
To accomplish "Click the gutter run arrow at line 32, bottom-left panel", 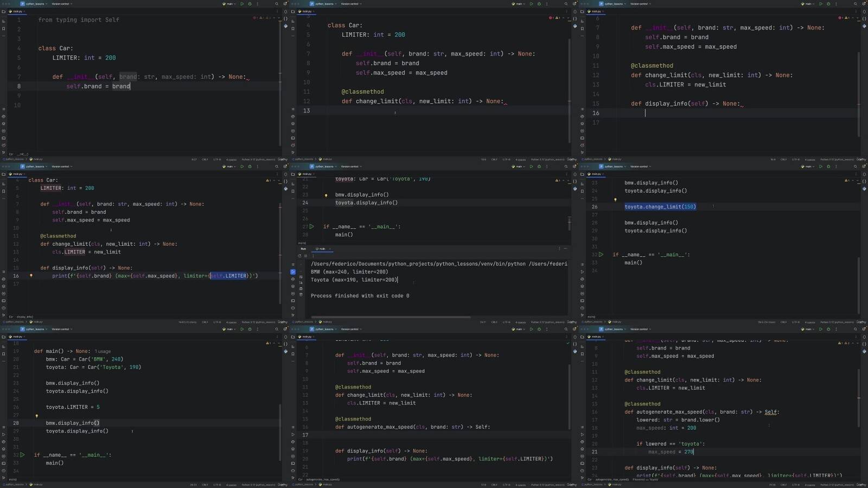I will [22, 455].
